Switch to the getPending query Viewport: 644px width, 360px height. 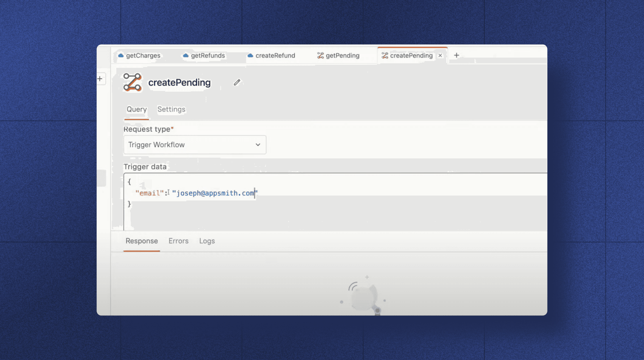click(x=342, y=55)
